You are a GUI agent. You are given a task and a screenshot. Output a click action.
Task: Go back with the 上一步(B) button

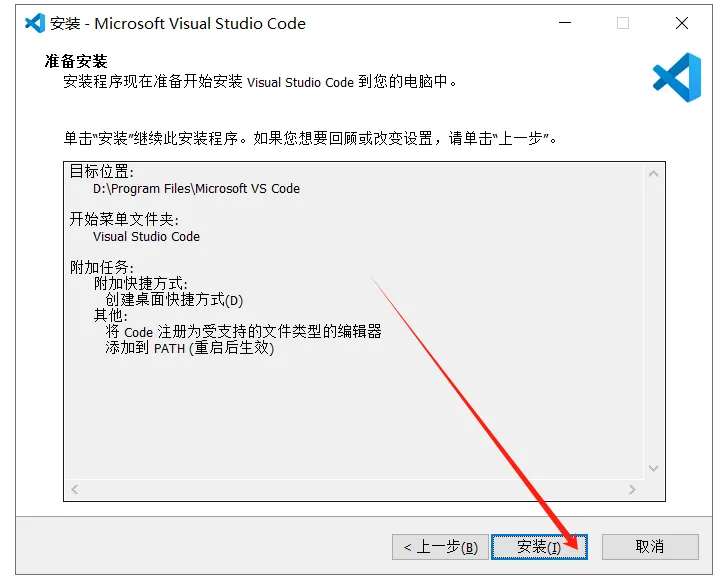(x=440, y=547)
